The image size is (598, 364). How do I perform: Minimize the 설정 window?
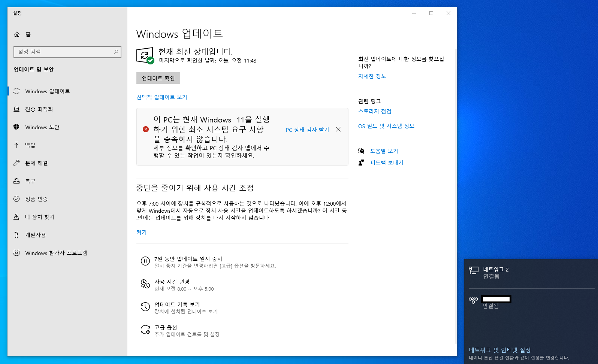coord(414,13)
